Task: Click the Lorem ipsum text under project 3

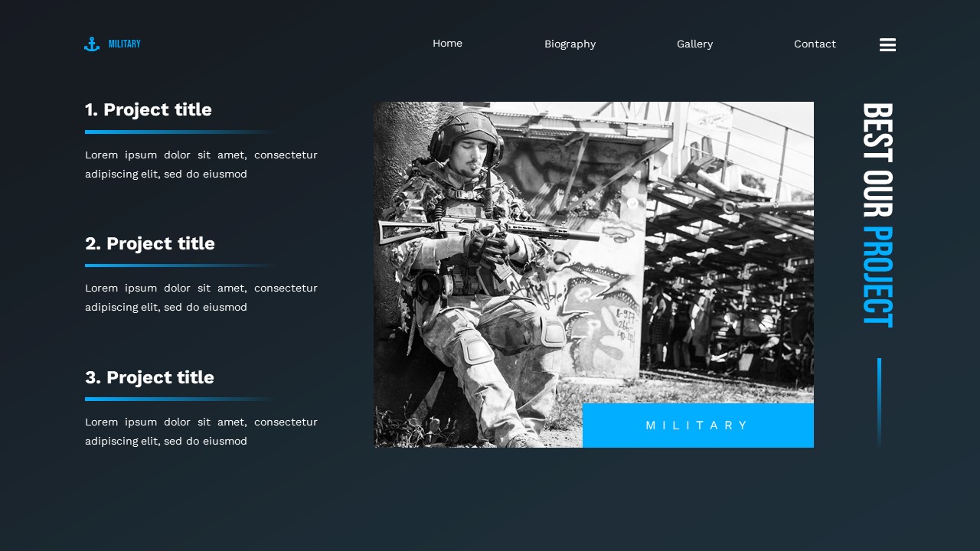Action: 201,432
